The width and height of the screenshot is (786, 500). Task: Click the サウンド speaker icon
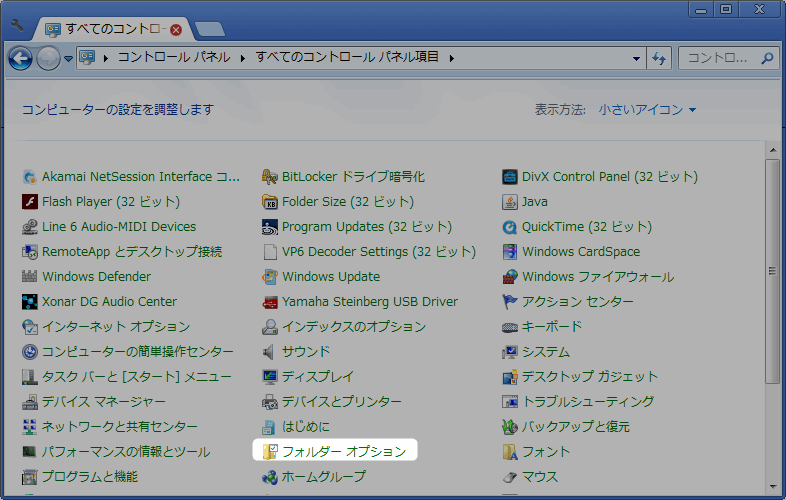(x=270, y=352)
